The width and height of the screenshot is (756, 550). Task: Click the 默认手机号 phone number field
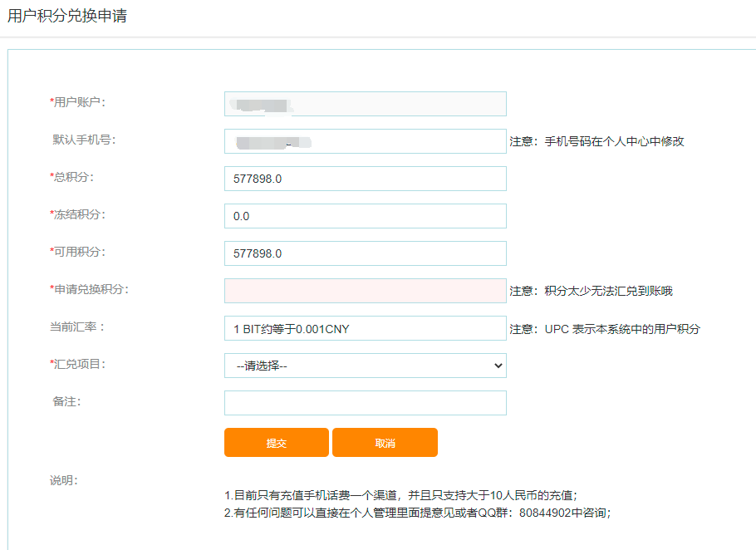[x=365, y=141]
